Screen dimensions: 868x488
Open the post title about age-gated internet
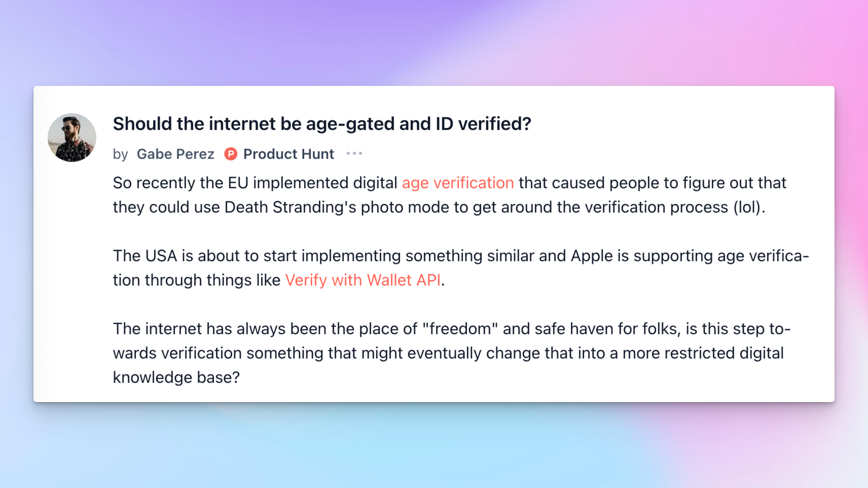[322, 124]
